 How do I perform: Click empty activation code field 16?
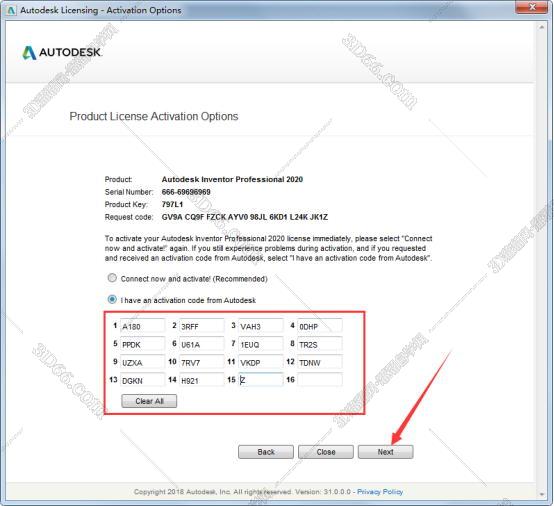pyautogui.click(x=320, y=380)
